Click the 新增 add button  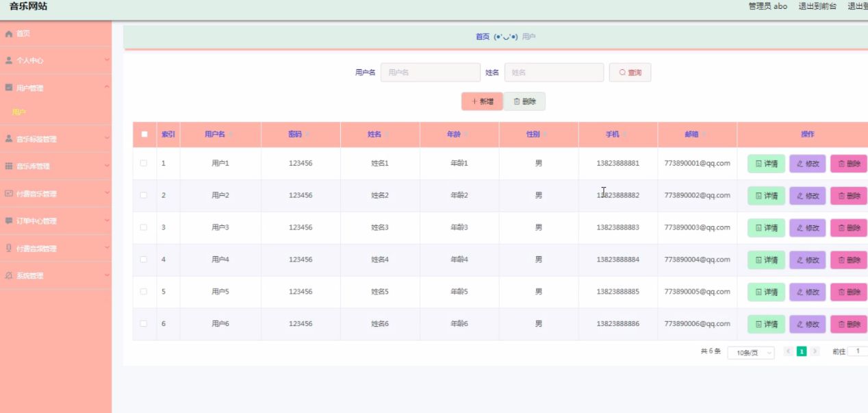point(482,101)
